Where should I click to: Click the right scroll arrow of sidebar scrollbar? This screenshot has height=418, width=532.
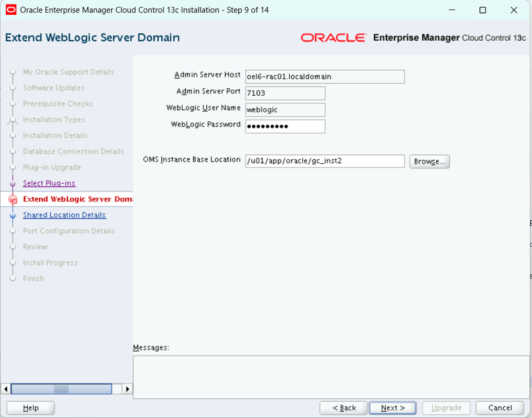[x=127, y=389]
